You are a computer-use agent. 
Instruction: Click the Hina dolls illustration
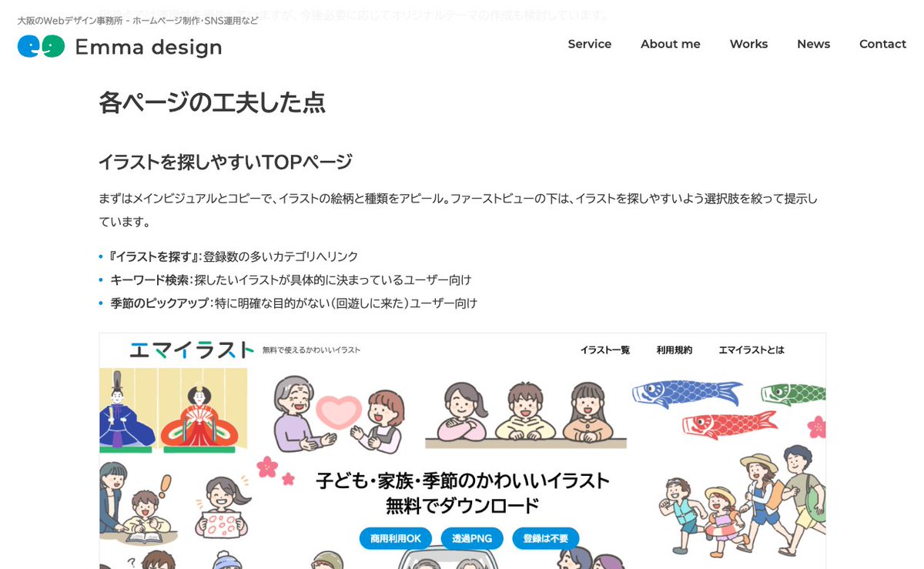pos(172,410)
